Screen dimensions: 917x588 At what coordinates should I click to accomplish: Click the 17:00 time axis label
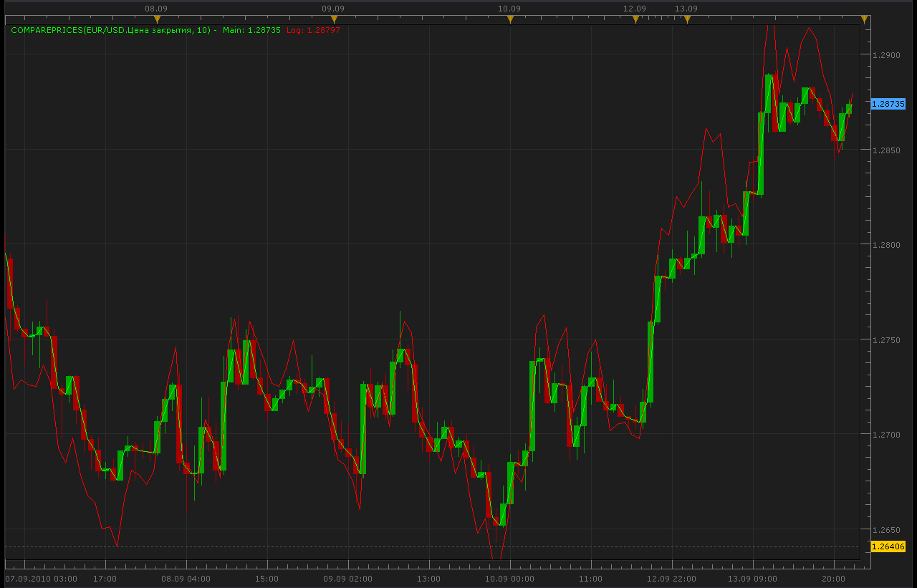105,578
